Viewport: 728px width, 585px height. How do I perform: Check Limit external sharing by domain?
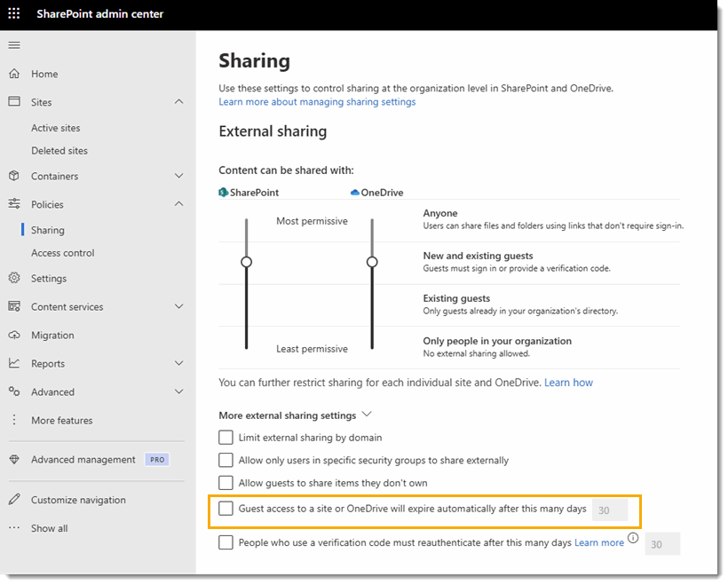click(x=226, y=438)
